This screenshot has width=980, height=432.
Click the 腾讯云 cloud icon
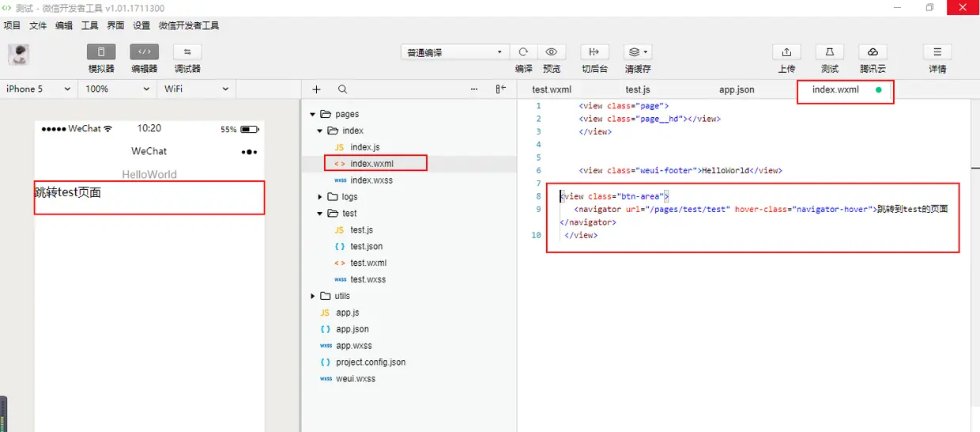tap(873, 52)
